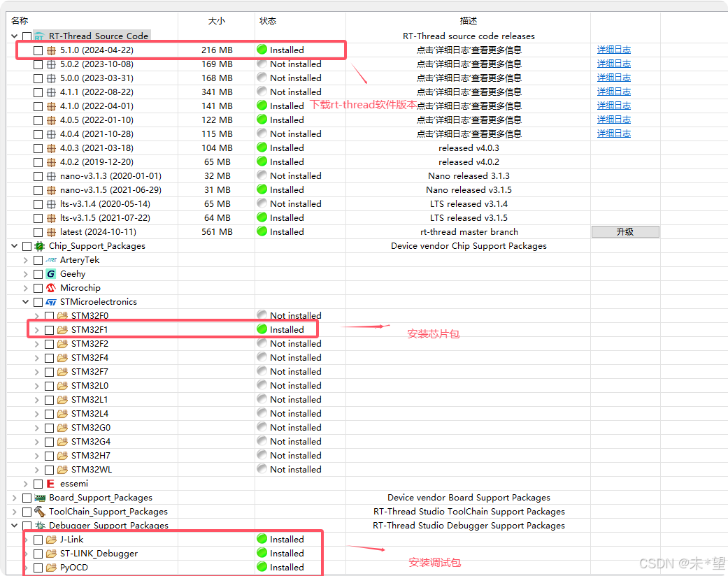Click the 描述 column header
The image size is (728, 576).
click(469, 21)
